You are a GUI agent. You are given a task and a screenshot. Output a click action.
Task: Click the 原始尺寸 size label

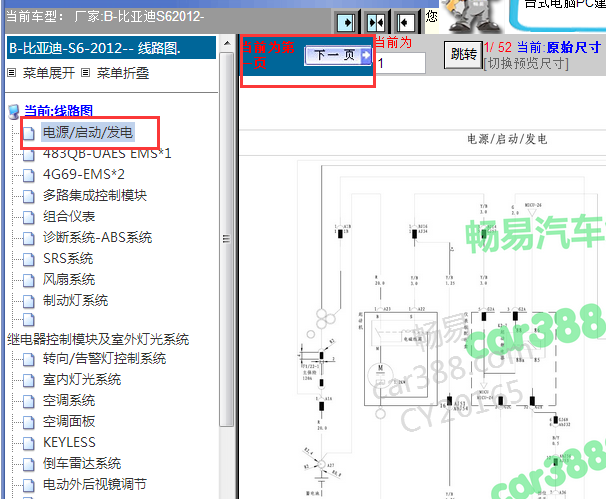point(574,48)
